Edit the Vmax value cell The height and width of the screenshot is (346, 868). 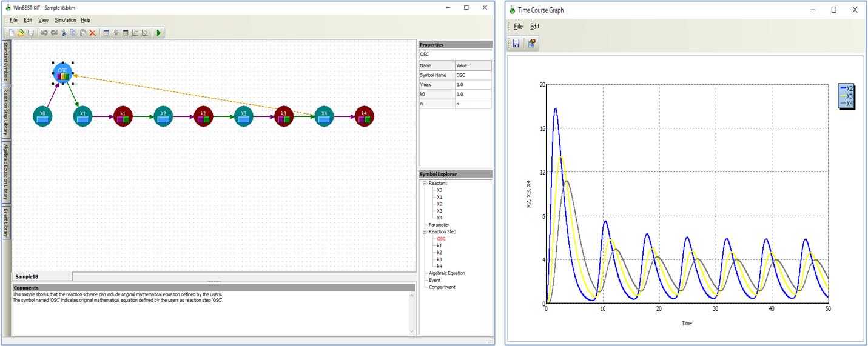[x=473, y=85]
